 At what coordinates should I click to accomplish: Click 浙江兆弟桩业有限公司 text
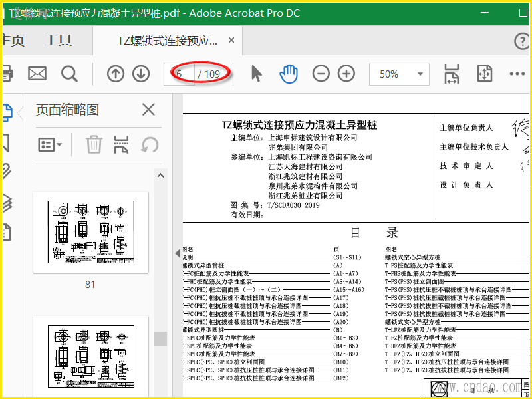tap(305, 196)
